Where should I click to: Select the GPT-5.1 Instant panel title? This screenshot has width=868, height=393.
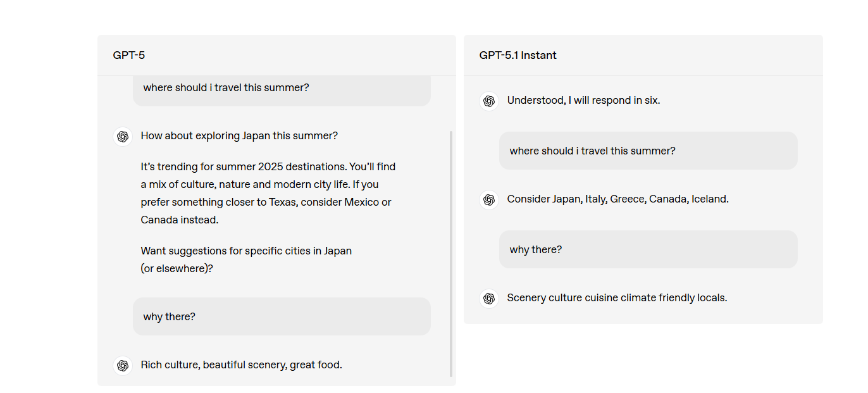tap(518, 55)
